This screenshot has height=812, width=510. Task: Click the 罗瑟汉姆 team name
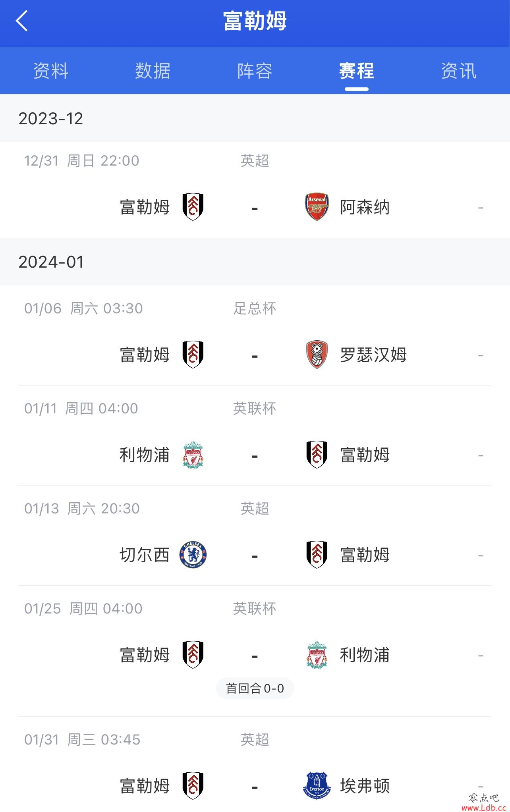coord(373,355)
